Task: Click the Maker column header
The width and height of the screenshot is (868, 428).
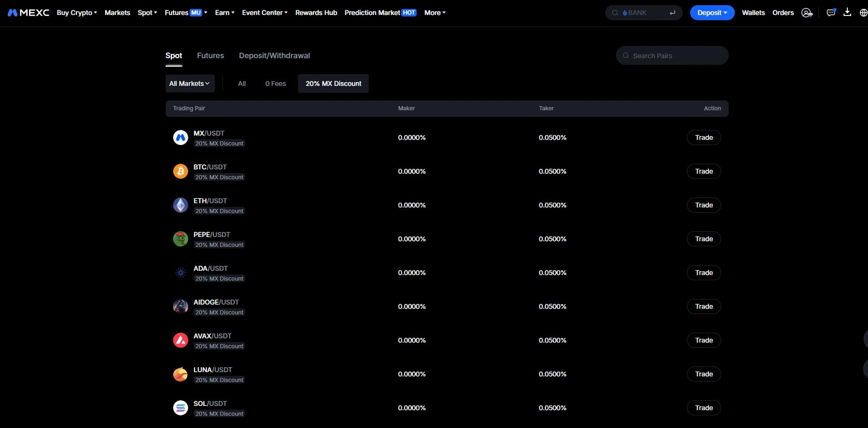Action: [x=406, y=108]
